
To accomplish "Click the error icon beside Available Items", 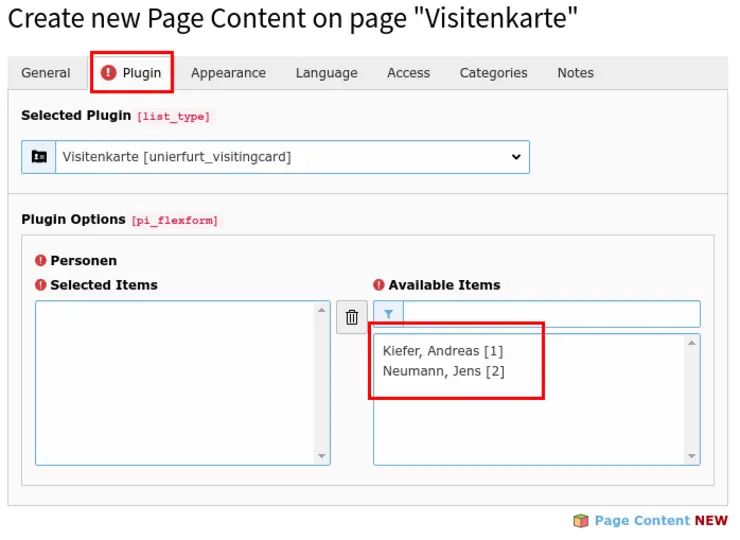I will pyautogui.click(x=379, y=285).
